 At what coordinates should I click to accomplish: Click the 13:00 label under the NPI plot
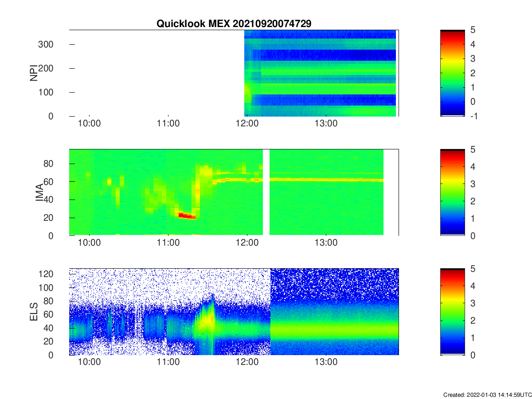point(326,124)
